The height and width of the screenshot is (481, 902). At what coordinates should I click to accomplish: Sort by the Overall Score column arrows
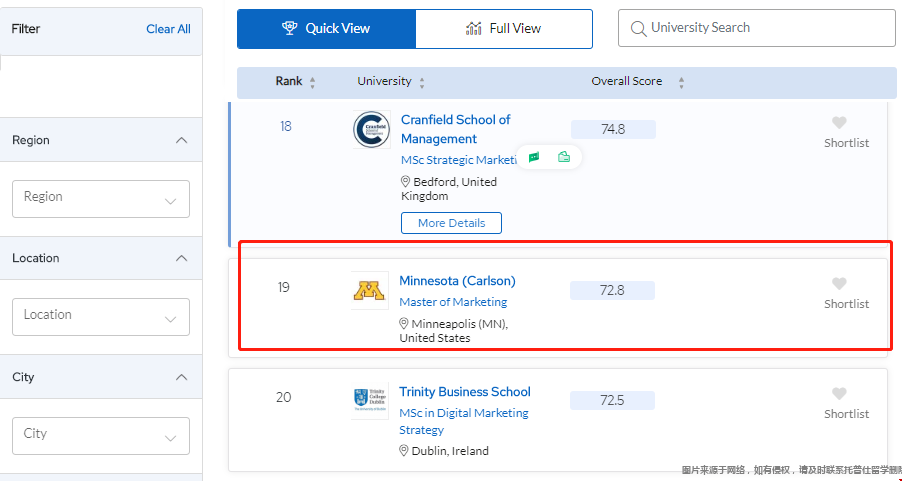point(681,82)
